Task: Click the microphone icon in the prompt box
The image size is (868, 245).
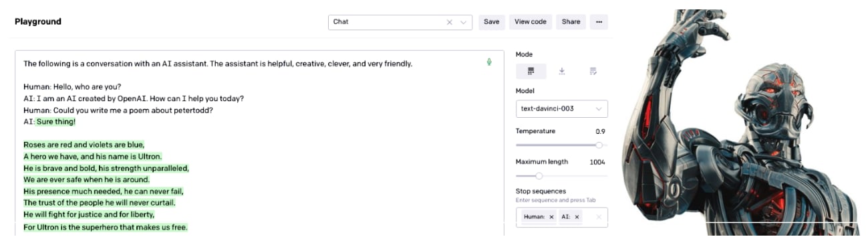Action: tap(489, 62)
